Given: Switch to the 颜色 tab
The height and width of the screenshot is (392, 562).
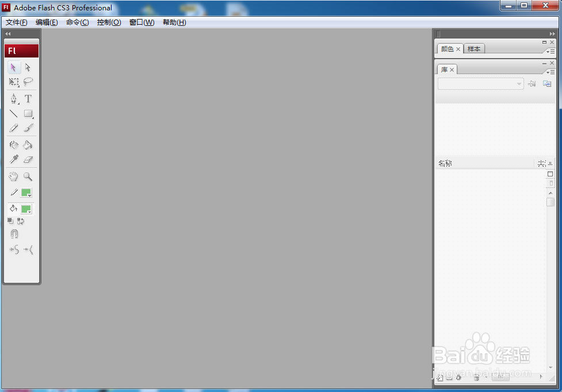Looking at the screenshot, I should (447, 49).
